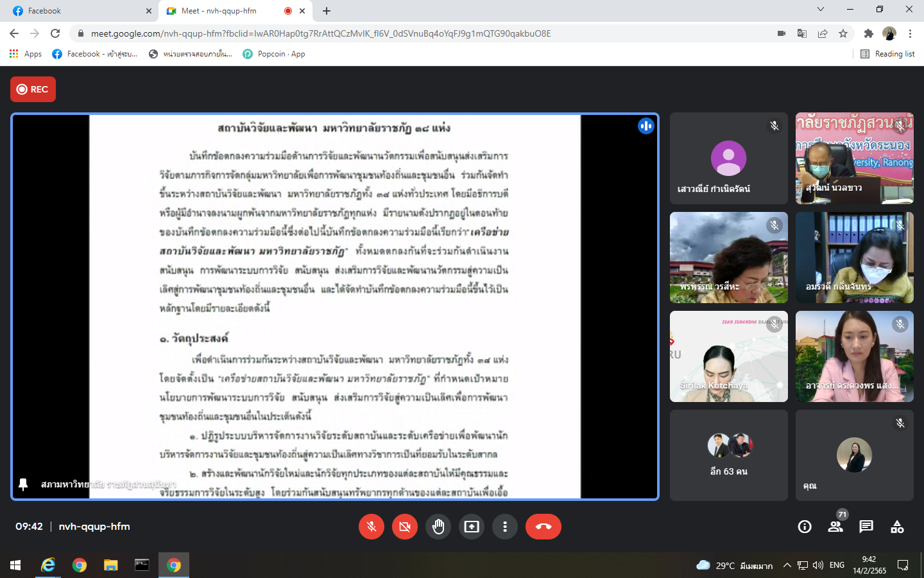Leave the call with the red hang-up button
This screenshot has width=924, height=578.
pyautogui.click(x=543, y=527)
